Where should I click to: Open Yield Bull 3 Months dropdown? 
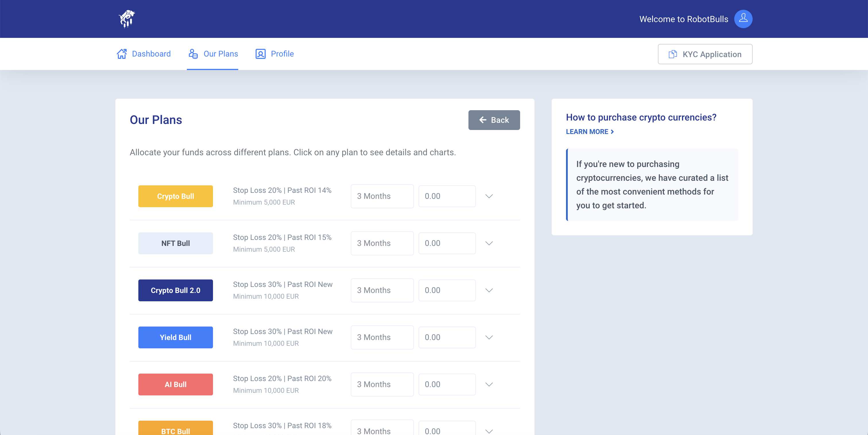point(382,337)
